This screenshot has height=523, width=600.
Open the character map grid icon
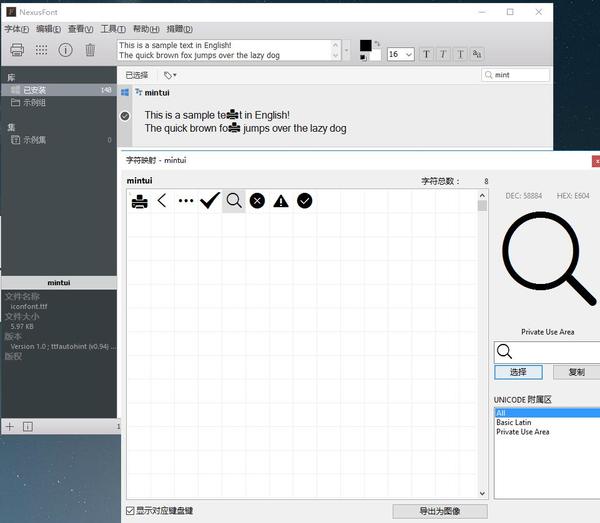pos(41,50)
